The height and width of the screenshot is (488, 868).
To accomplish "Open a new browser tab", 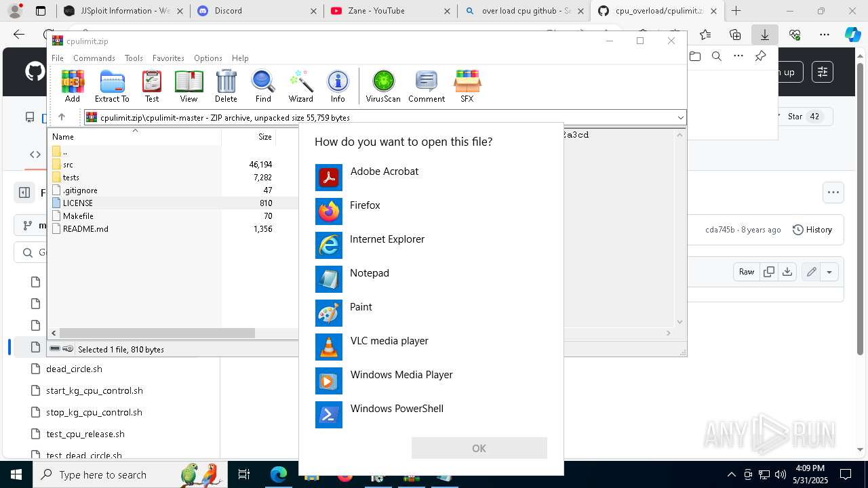I will pyautogui.click(x=736, y=11).
